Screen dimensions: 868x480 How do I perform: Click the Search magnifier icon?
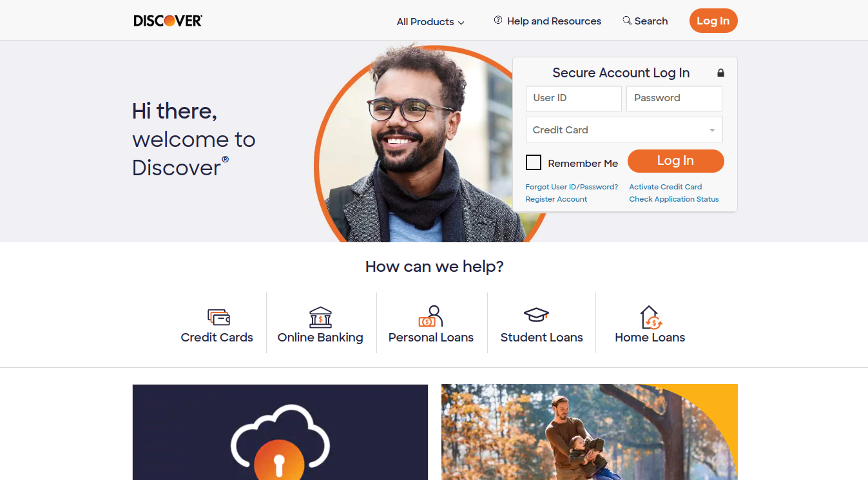coord(627,21)
